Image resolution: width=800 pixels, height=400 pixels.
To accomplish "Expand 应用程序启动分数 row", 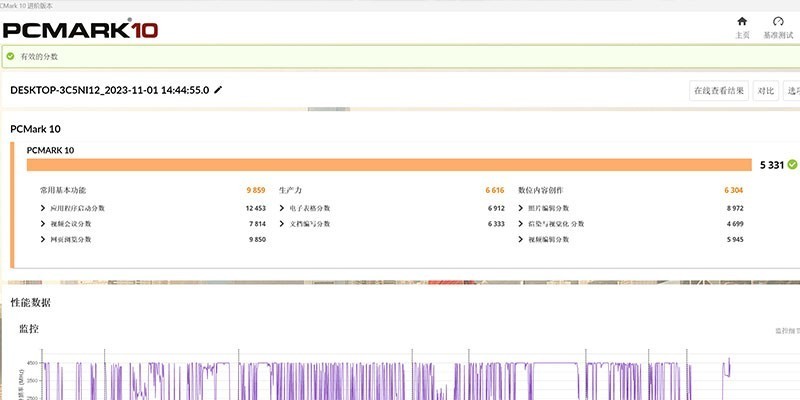I will point(43,208).
